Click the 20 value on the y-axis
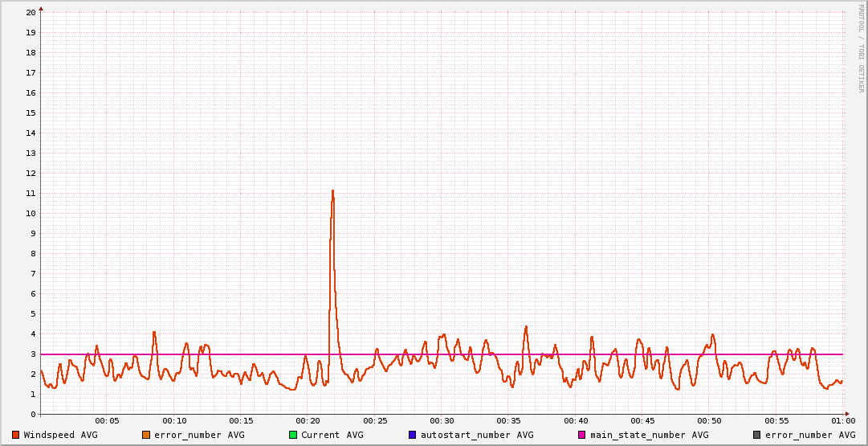Image resolution: width=868 pixels, height=446 pixels. pos(31,13)
